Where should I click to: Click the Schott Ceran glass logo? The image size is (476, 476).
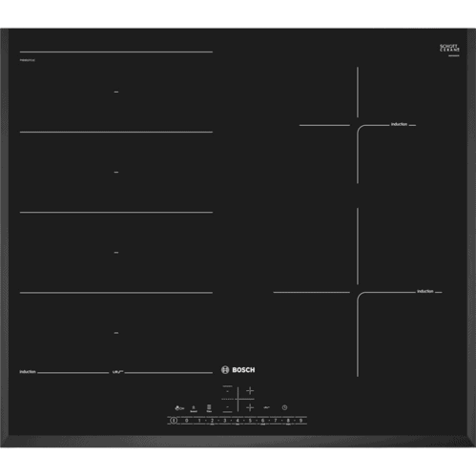(x=449, y=49)
